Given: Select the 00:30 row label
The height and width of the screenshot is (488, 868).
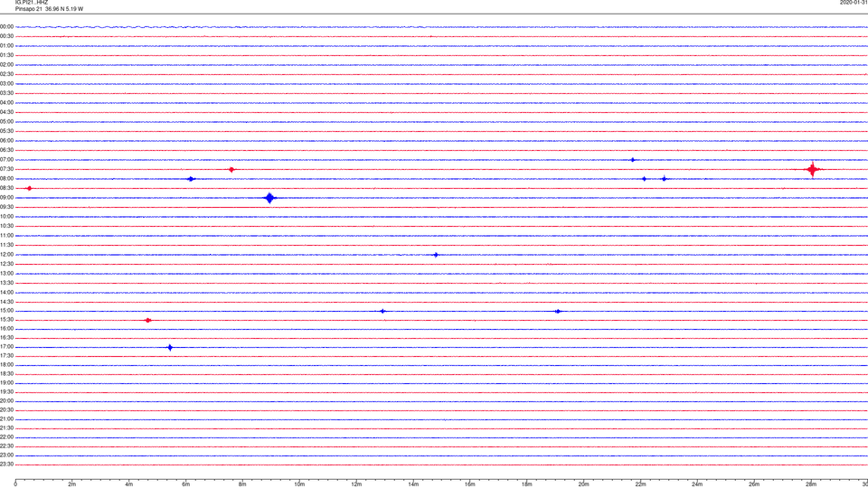Looking at the screenshot, I should tap(6, 36).
